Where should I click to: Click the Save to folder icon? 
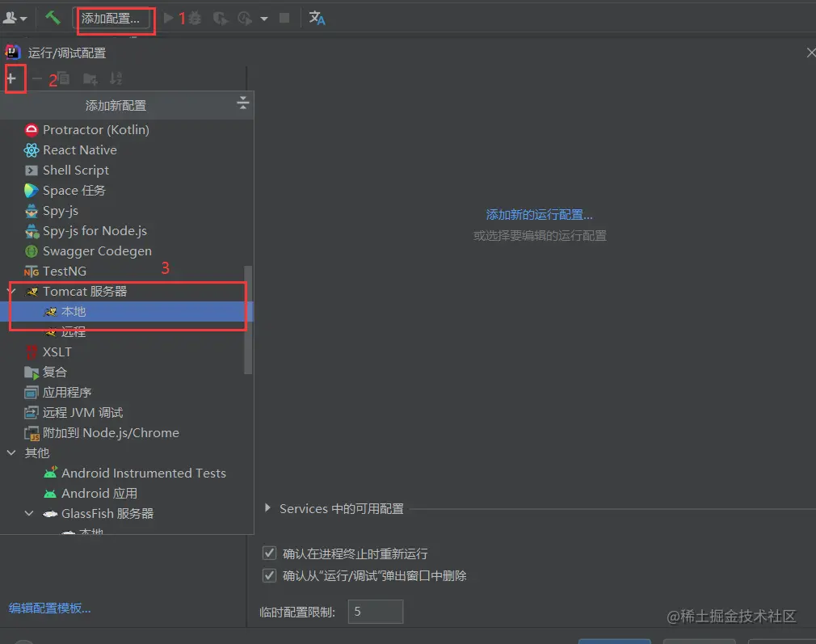coord(90,78)
